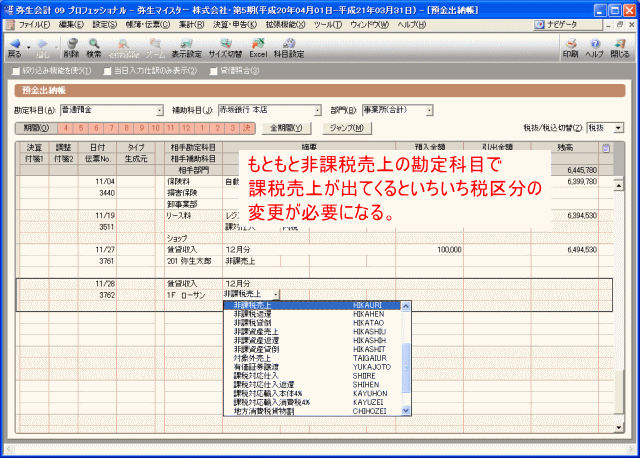This screenshot has width=640, height=458.
Task: Open the 編集 menu
Action: [x=71, y=25]
